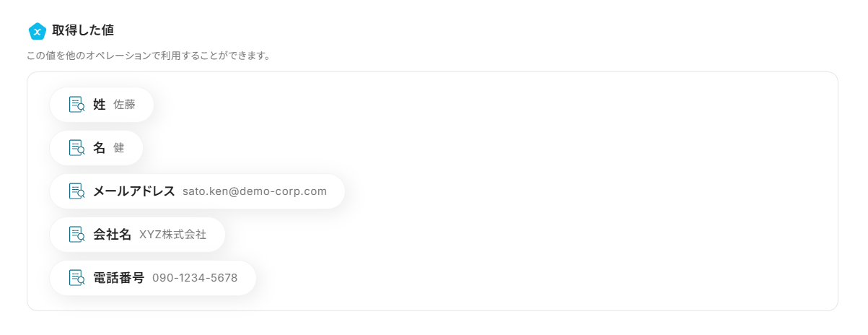Click the 電話番号 label
Image resolution: width=868 pixels, height=335 pixels.
pos(118,278)
